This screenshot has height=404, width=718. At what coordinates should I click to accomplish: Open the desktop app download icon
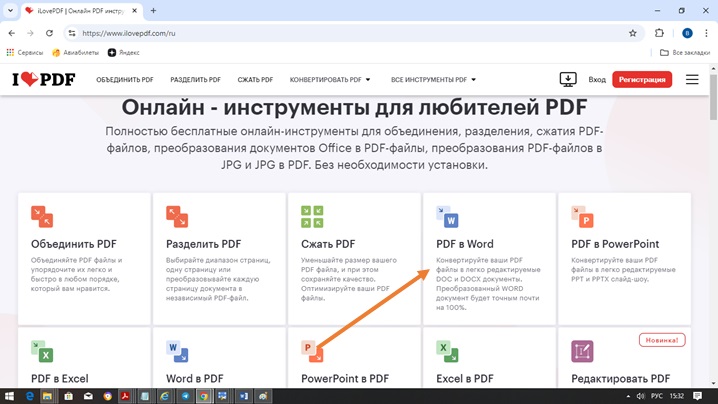567,79
